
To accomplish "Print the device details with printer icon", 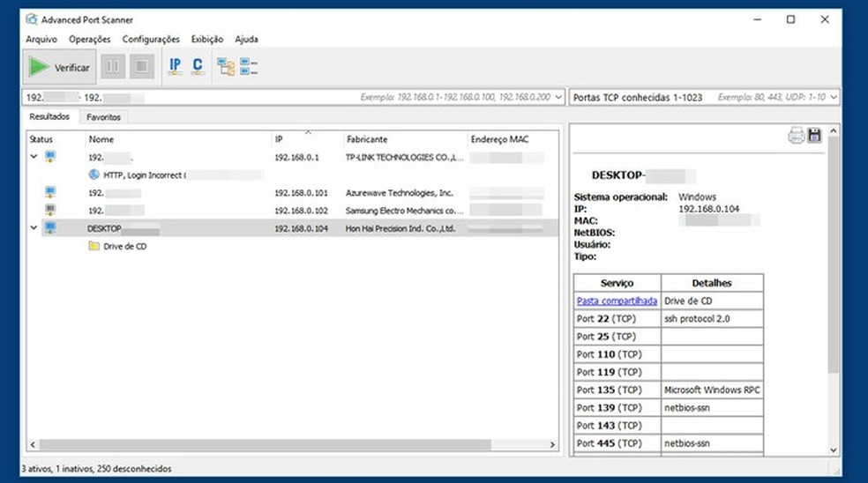I will pyautogui.click(x=796, y=136).
